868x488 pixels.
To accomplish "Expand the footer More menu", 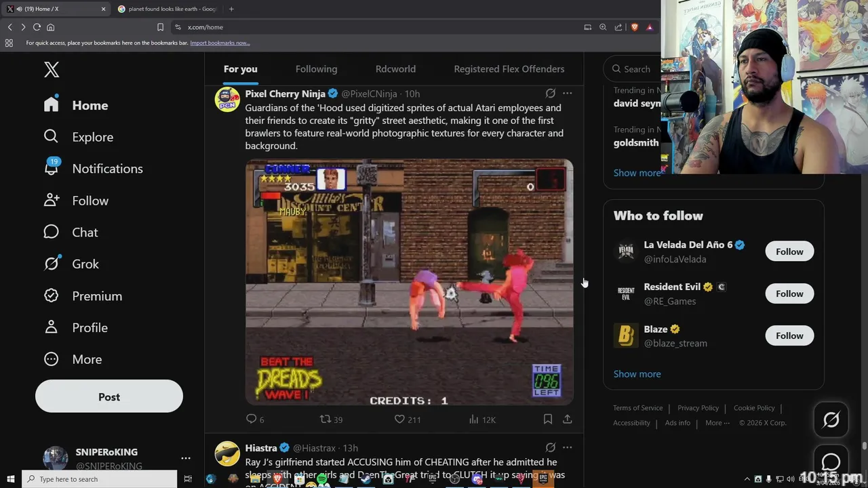I will (717, 423).
